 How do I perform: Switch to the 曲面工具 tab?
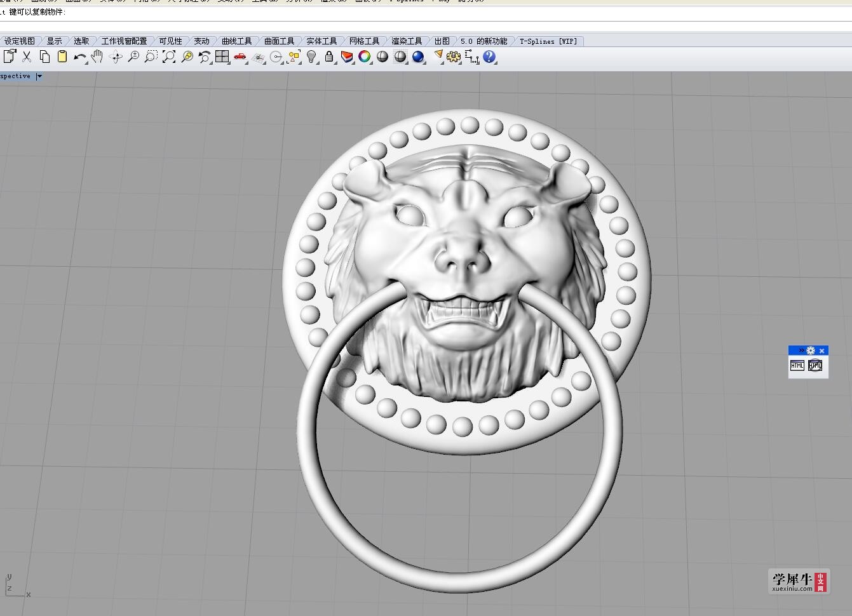280,41
